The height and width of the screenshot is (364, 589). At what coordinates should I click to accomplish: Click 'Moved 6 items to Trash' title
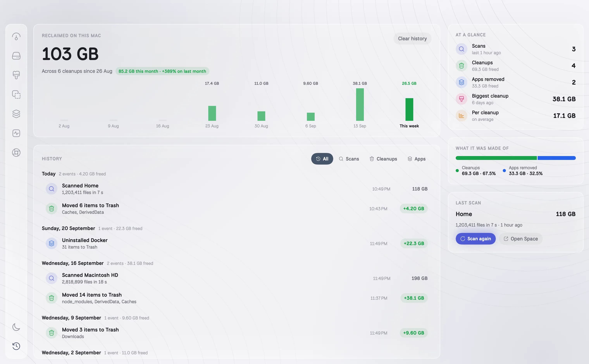(90, 205)
